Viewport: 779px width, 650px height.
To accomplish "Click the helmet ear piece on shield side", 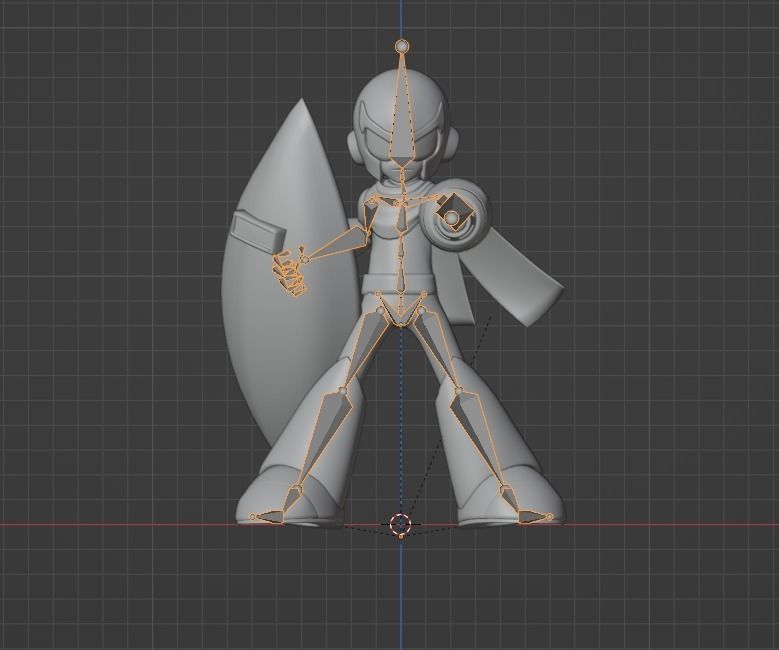I will tap(356, 146).
